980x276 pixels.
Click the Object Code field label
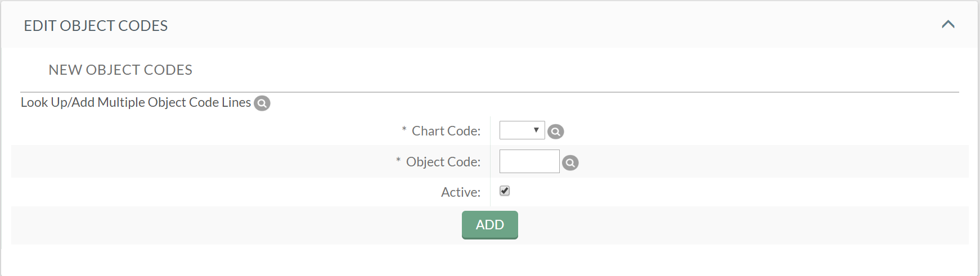pos(443,162)
